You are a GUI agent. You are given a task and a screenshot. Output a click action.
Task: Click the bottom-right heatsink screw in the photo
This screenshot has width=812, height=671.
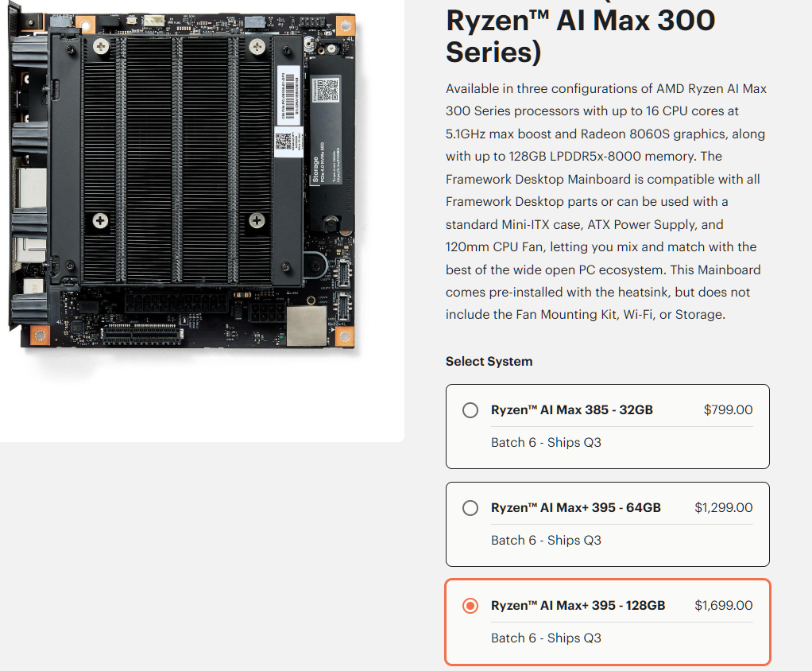[x=257, y=219]
